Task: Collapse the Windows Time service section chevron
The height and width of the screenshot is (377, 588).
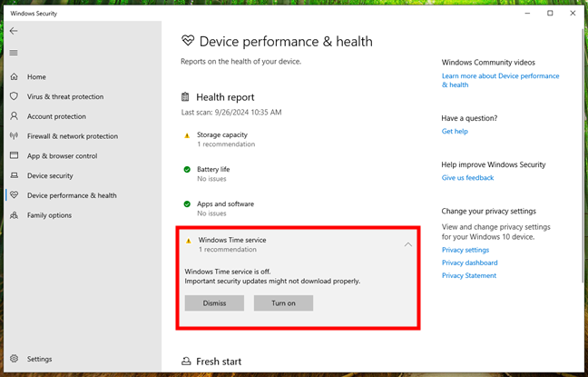Action: [408, 244]
